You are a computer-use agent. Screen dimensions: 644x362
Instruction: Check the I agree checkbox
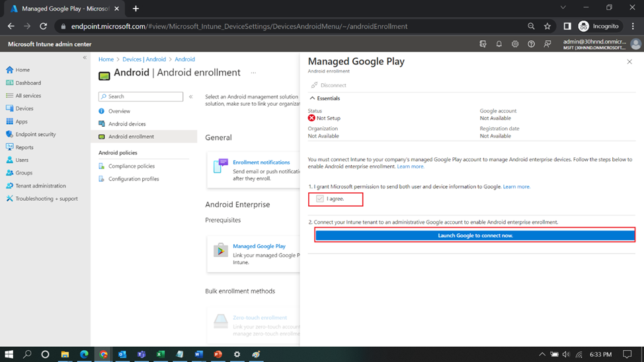point(319,199)
